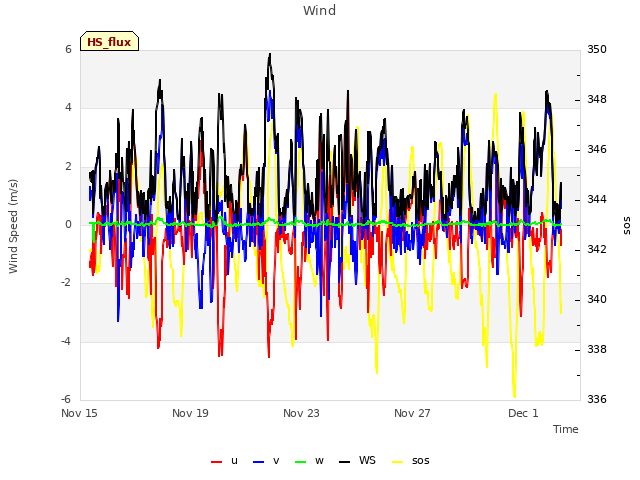Select the right sos axis label
The image size is (640, 480).
tap(626, 226)
